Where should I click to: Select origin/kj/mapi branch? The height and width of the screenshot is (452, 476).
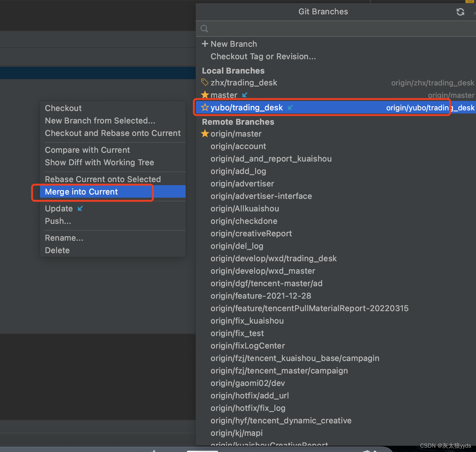(x=236, y=433)
